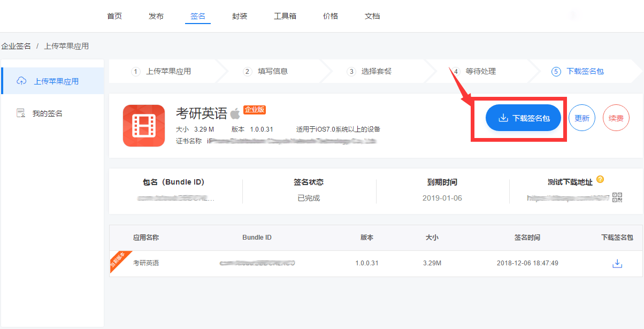Image resolution: width=644 pixels, height=329 pixels.
Task: Switch to the 封装 navigation tab
Action: [x=240, y=16]
